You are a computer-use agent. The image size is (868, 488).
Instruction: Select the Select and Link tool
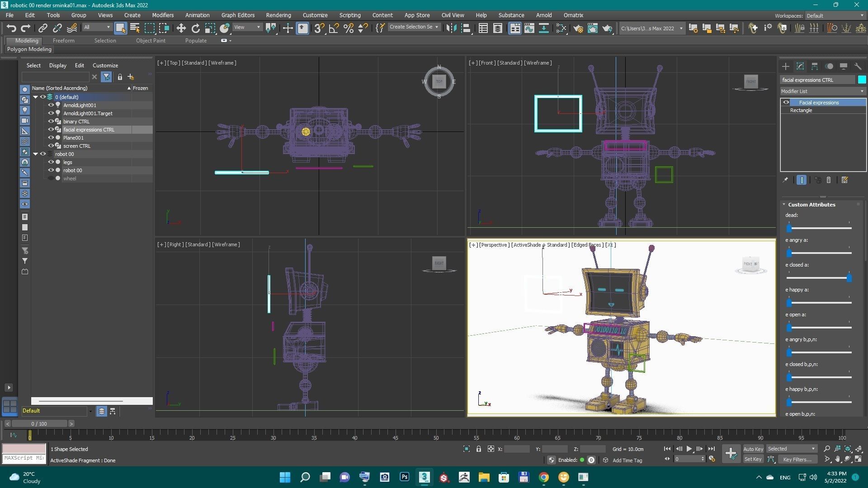point(42,28)
